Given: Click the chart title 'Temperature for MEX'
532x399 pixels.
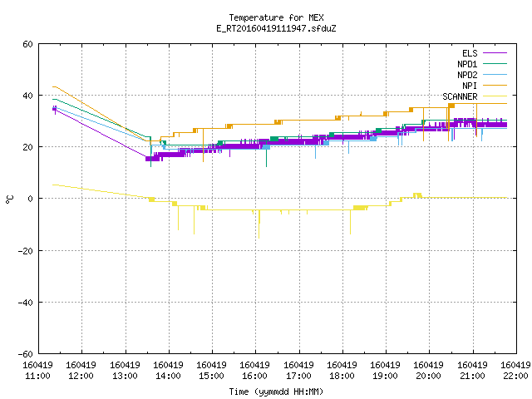Looking at the screenshot, I should [276, 17].
